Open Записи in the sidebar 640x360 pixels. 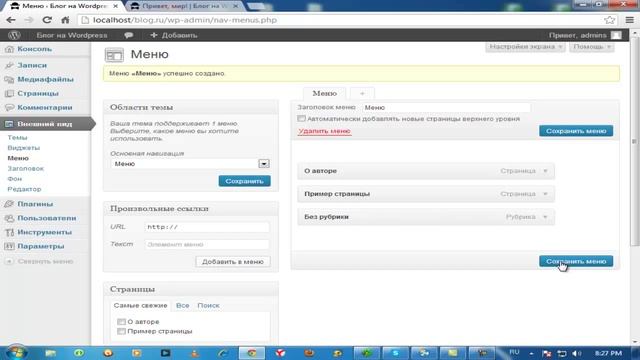tap(32, 65)
